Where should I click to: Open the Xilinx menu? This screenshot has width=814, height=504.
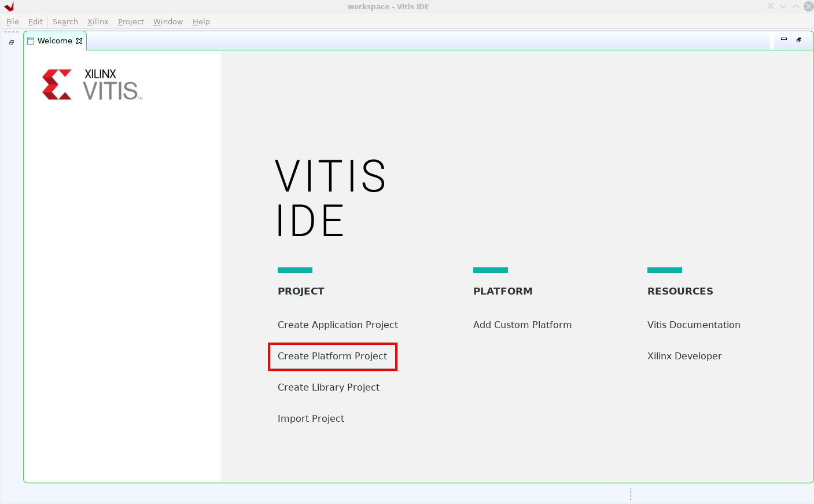[98, 21]
